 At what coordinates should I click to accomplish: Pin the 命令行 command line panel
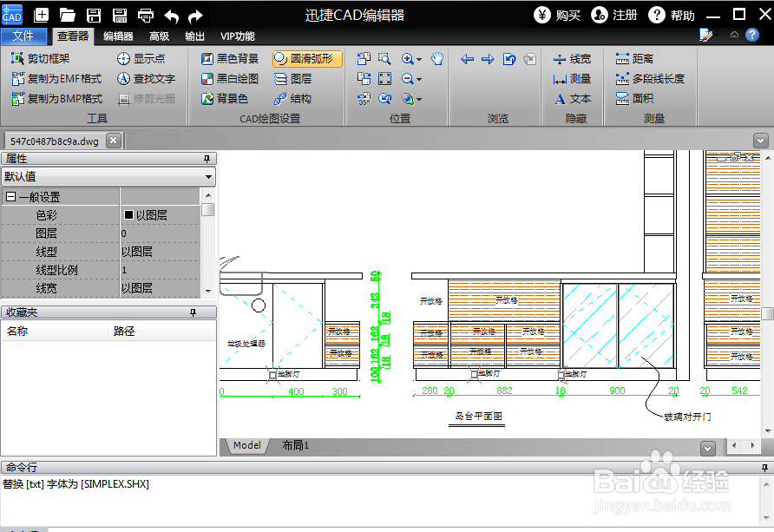click(764, 468)
